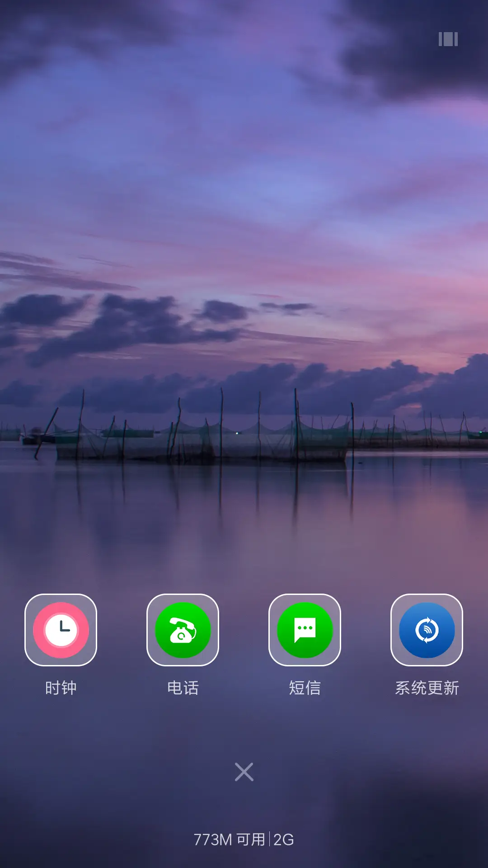Tap the 时钟 label text

point(61,688)
